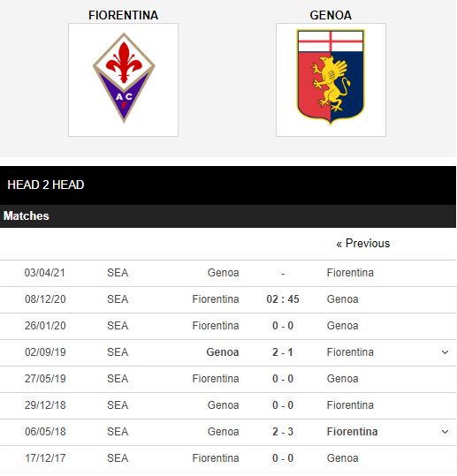Click the FIORENTINA team name heading
This screenshot has width=457, height=476.
click(124, 15)
